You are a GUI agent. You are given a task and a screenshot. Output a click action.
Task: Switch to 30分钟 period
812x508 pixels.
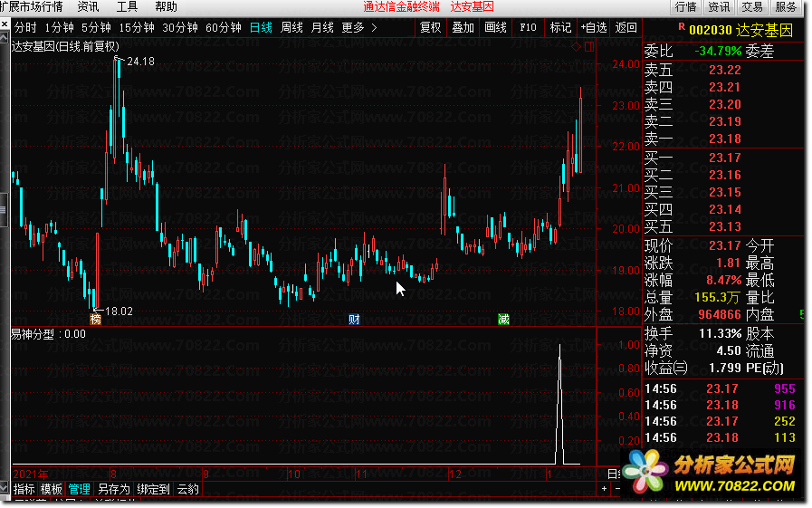click(180, 27)
